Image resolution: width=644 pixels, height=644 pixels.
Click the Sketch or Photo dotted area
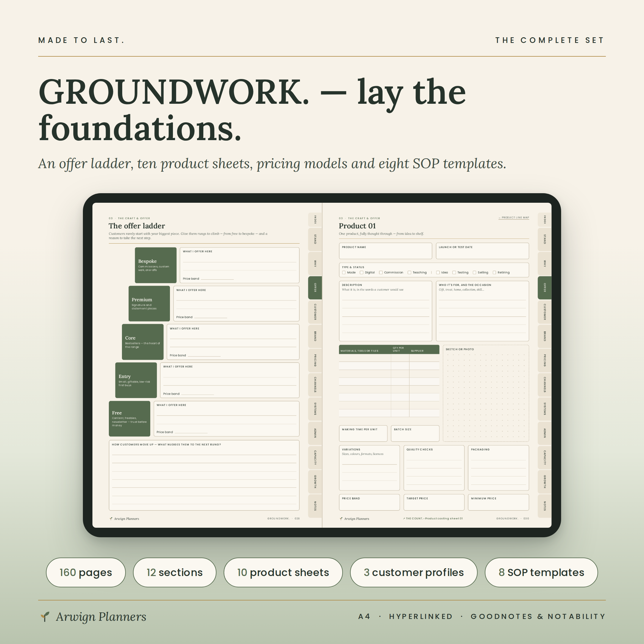pyautogui.click(x=486, y=393)
